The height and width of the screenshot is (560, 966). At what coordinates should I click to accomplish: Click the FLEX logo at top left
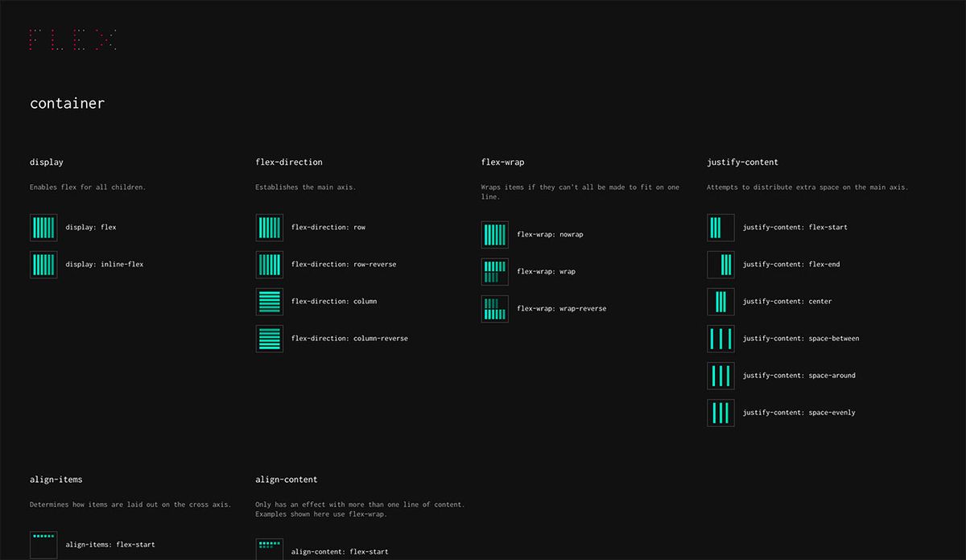pos(73,39)
